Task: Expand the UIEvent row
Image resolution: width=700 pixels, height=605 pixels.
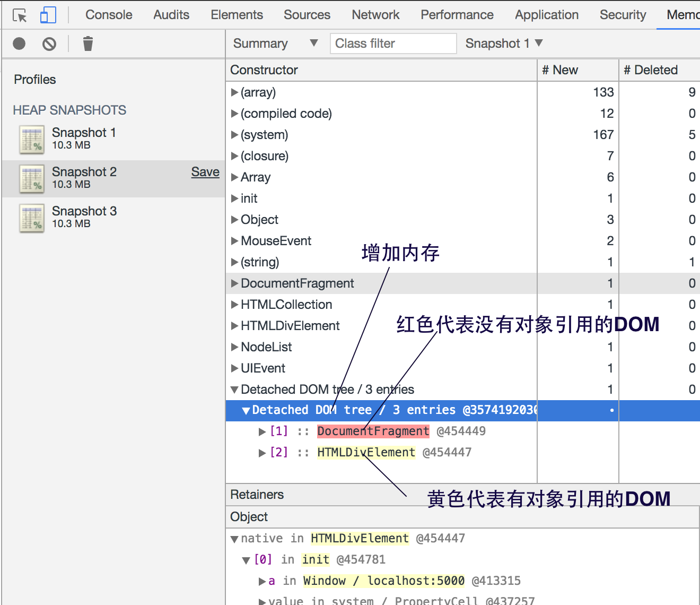Action: click(234, 368)
